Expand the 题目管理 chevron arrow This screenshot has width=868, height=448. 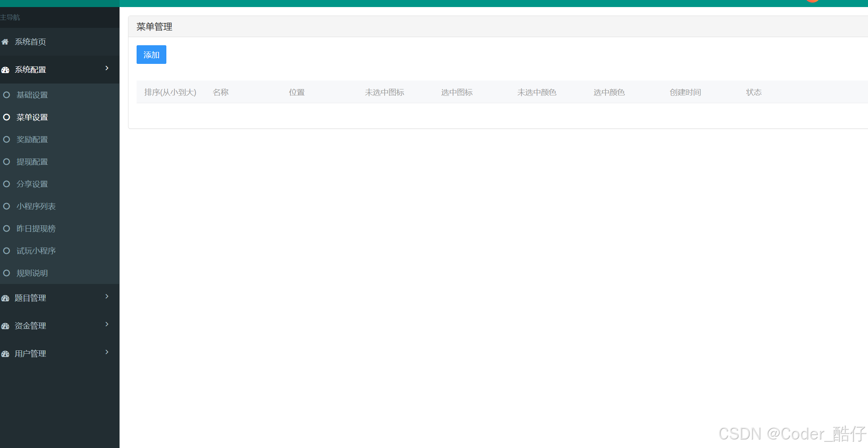(x=107, y=297)
